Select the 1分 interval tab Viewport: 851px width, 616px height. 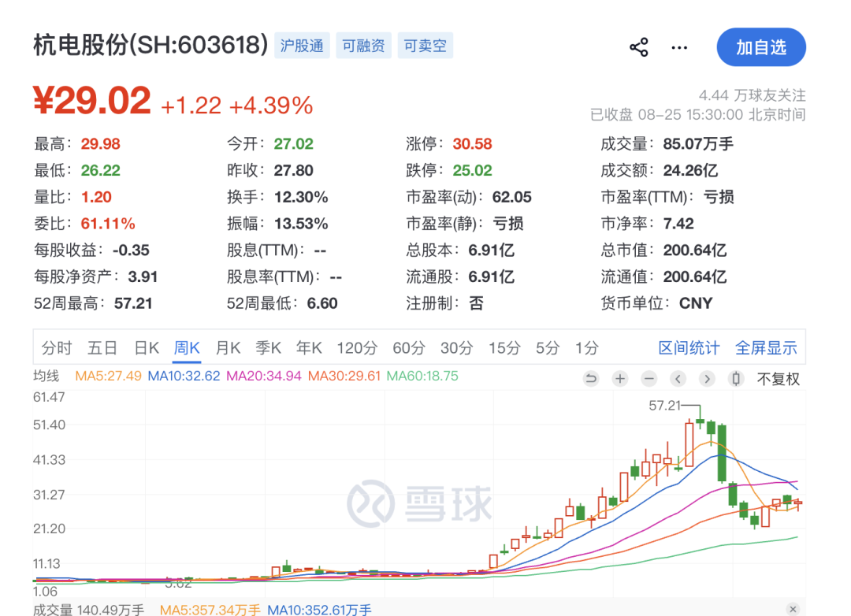587,348
